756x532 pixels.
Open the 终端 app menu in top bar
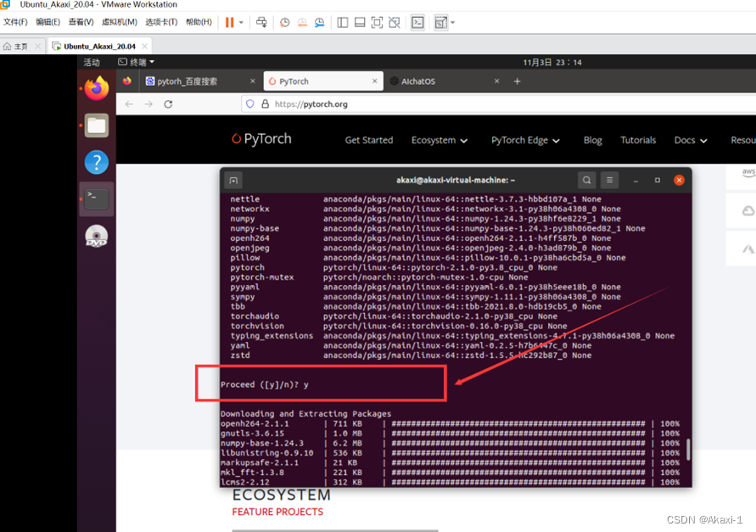(x=136, y=62)
